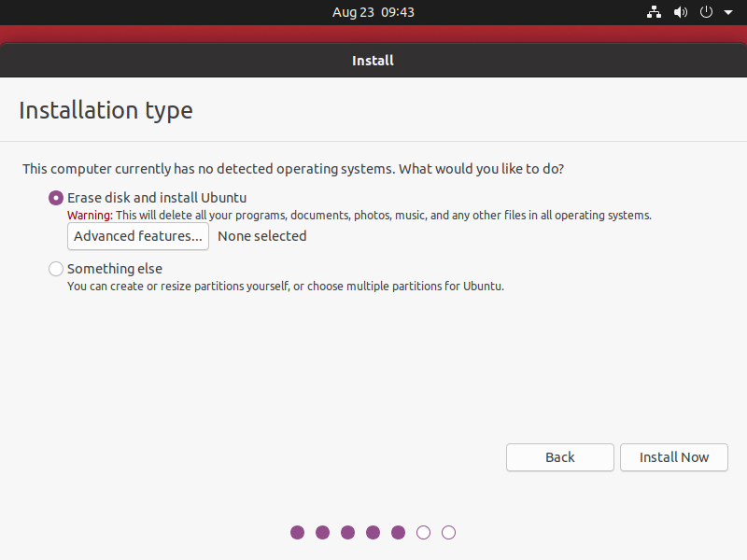Click the None selected status label
Image resolution: width=747 pixels, height=560 pixels.
click(262, 236)
